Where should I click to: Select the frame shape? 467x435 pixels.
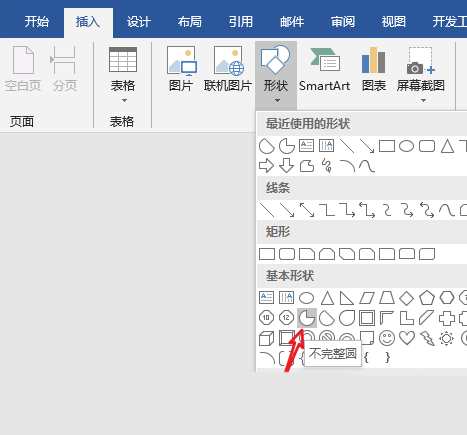(x=367, y=318)
